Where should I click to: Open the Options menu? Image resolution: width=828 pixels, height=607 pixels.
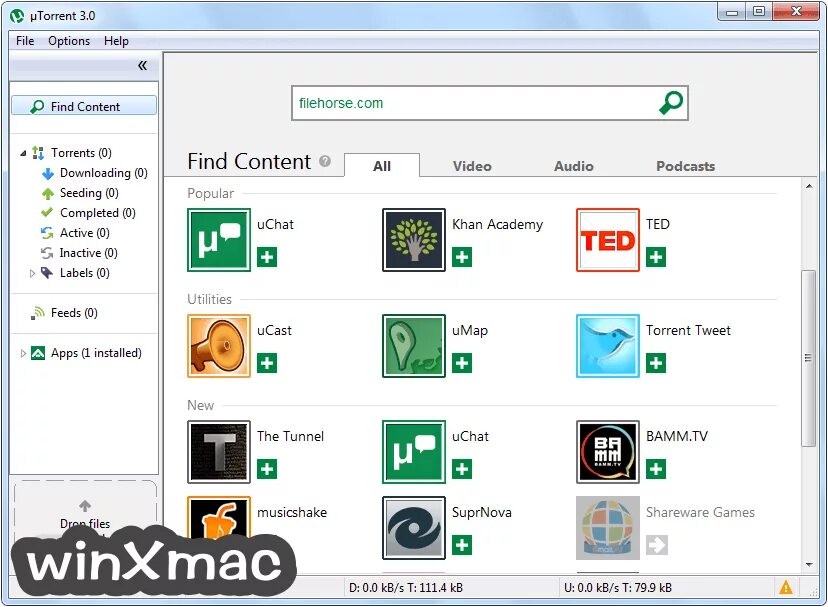69,41
